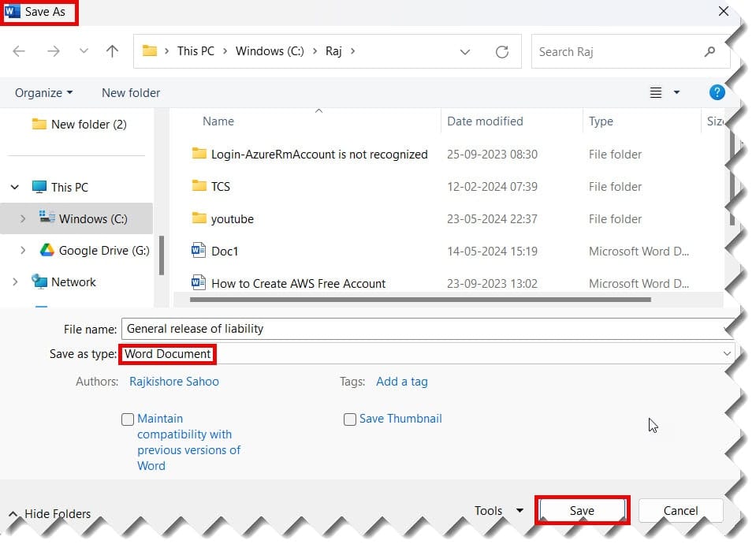The width and height of the screenshot is (756, 548).
Task: Select Google Drive (G:) in tree
Action: coord(104,251)
